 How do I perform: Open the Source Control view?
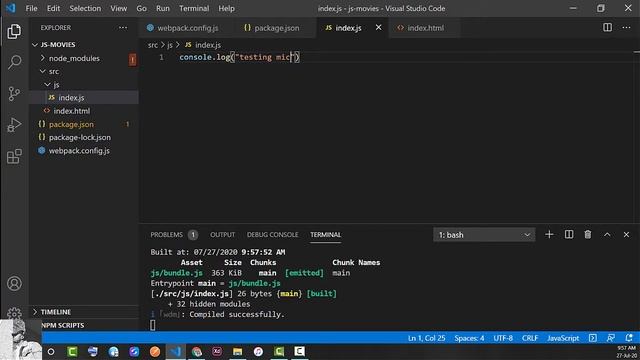pos(14,94)
